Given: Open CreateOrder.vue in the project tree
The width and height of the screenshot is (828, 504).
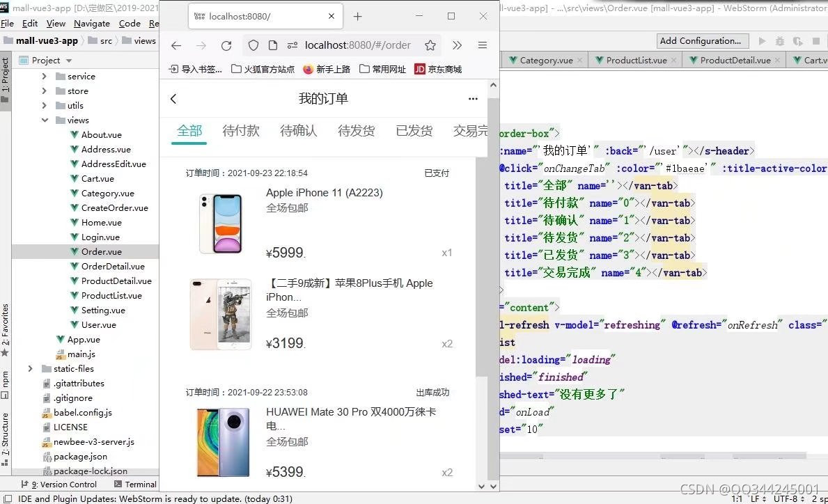Looking at the screenshot, I should tap(115, 208).
